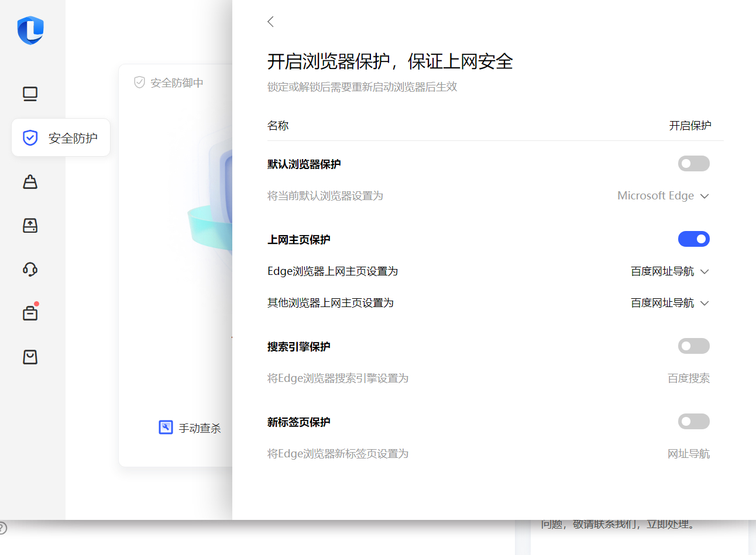
Task: Select the 安全防护 sidebar tab
Action: click(x=61, y=137)
